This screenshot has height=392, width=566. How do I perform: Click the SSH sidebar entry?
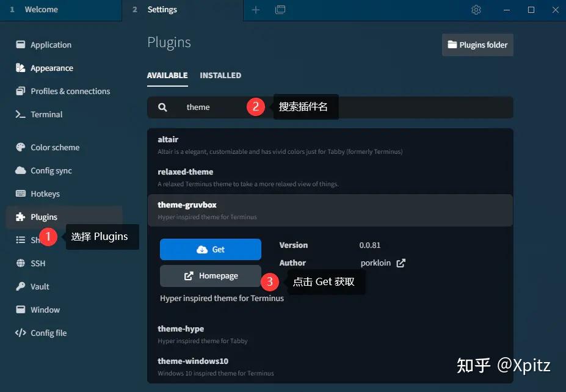(37, 263)
